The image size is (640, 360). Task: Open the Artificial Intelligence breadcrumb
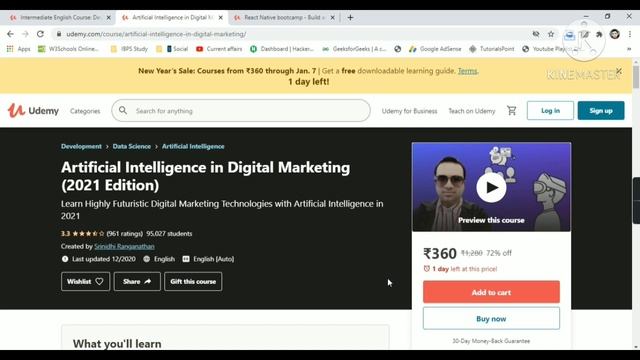click(x=193, y=147)
